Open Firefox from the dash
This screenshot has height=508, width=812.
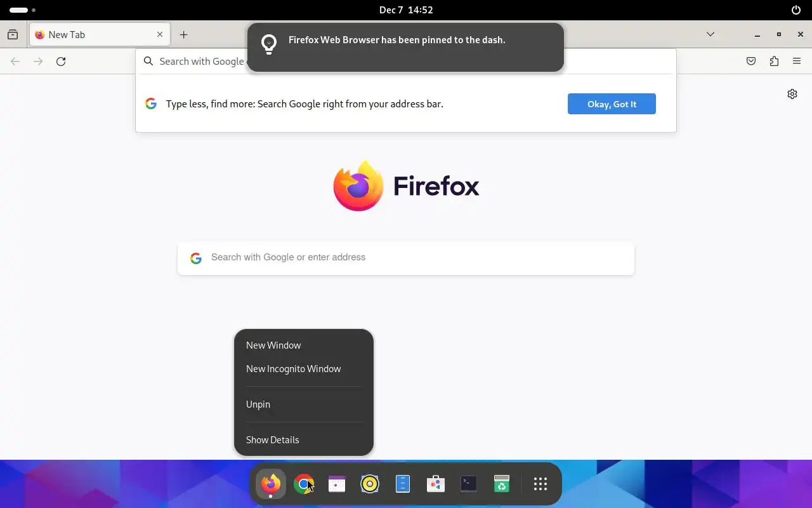pyautogui.click(x=271, y=484)
